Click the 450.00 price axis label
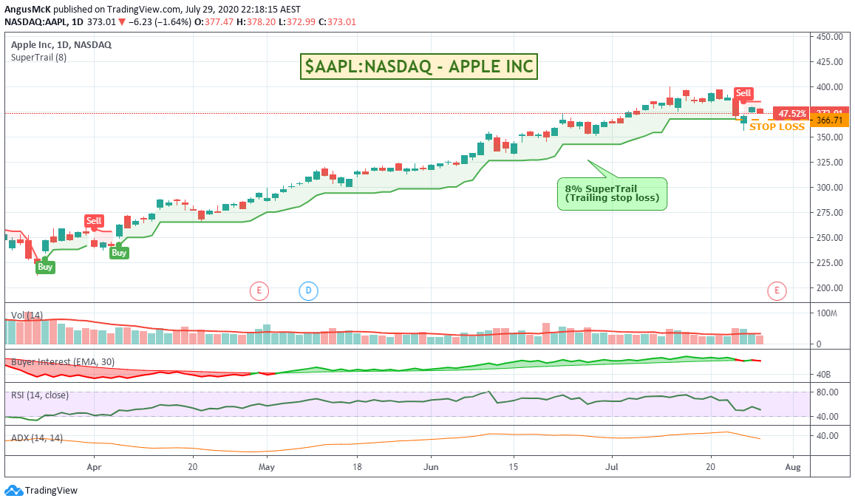The image size is (855, 504). (x=829, y=37)
